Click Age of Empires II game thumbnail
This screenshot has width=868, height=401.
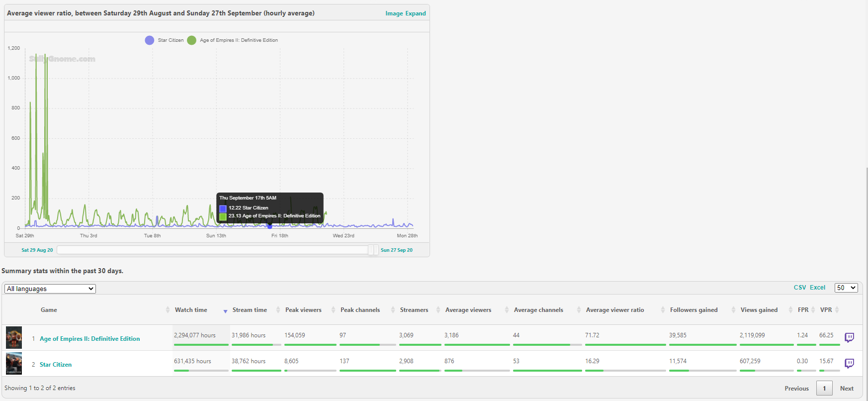pyautogui.click(x=14, y=337)
